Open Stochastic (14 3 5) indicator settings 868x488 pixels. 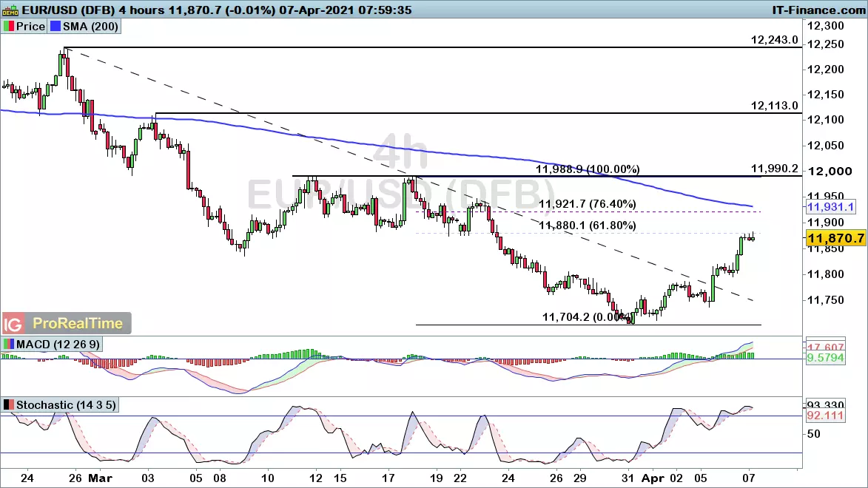tap(66, 405)
